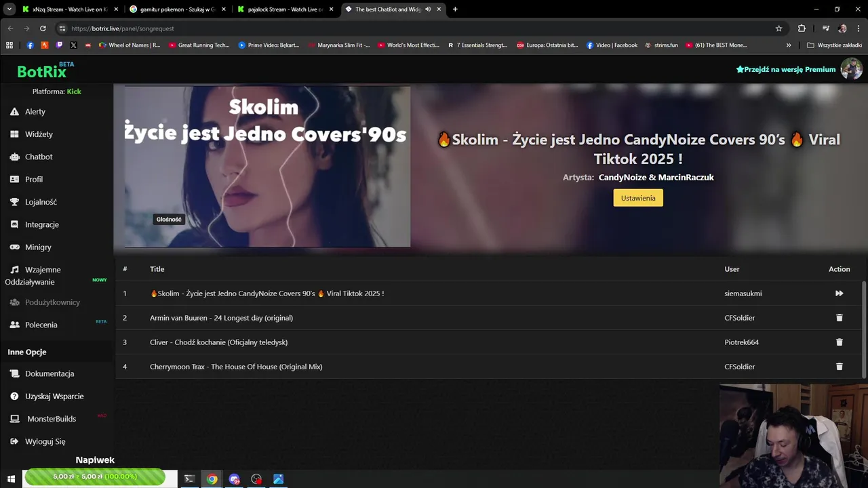This screenshot has width=868, height=488.
Task: Click Przejdź na wersję Premium link
Action: (x=786, y=69)
